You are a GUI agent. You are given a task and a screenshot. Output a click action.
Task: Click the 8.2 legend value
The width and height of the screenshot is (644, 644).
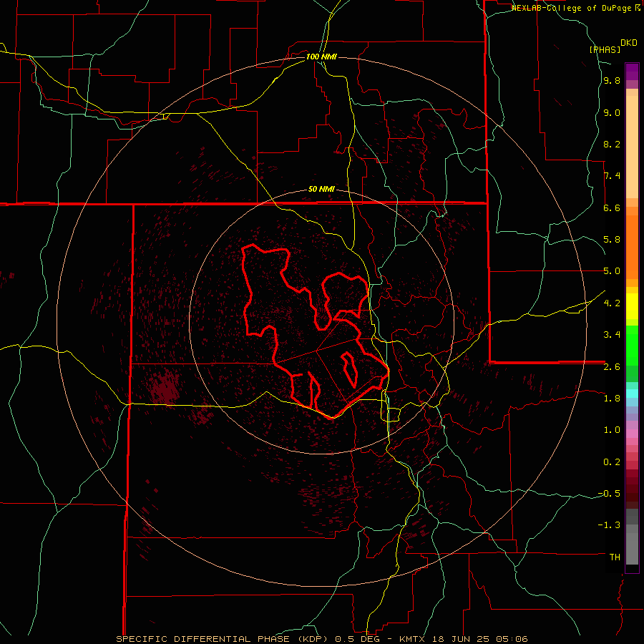[x=612, y=144]
